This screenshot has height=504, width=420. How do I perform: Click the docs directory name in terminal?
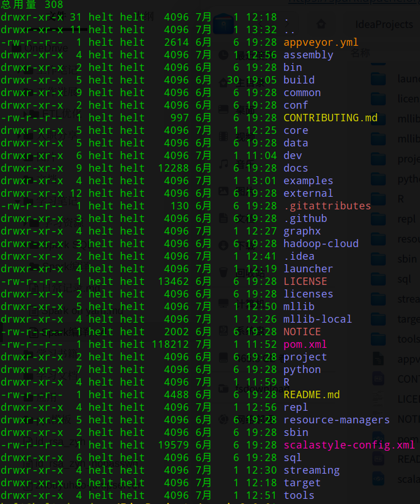[x=296, y=168]
